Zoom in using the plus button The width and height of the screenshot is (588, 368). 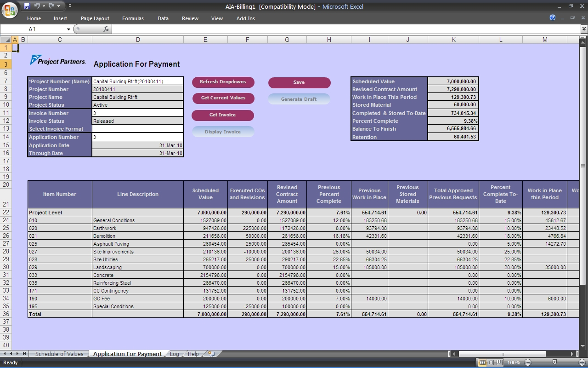point(582,362)
